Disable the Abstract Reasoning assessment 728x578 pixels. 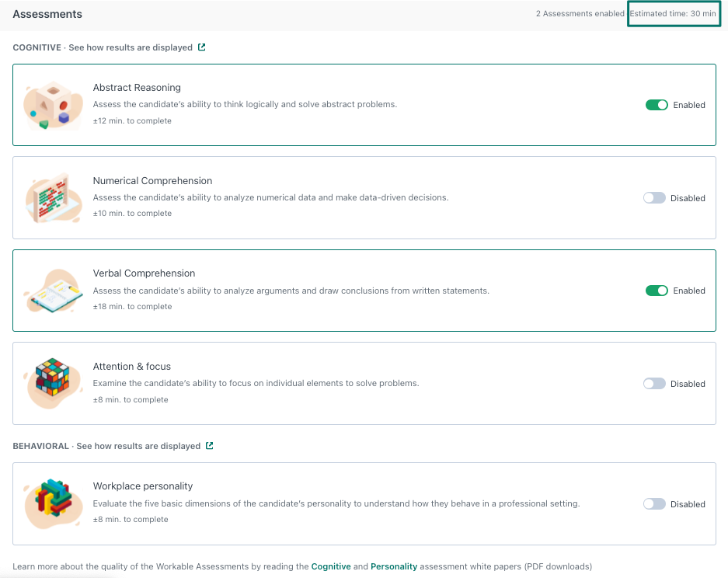click(x=657, y=104)
